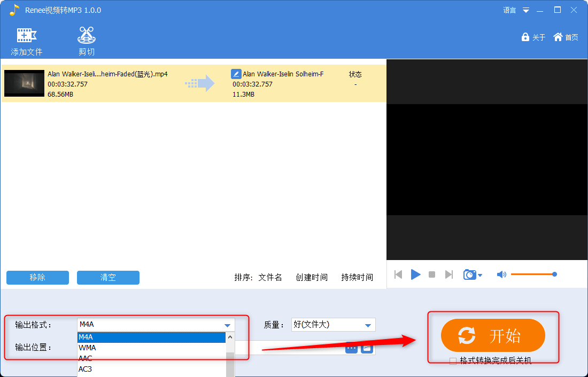Click the format list scroll-up arrow
This screenshot has height=377, width=588.
tap(230, 337)
